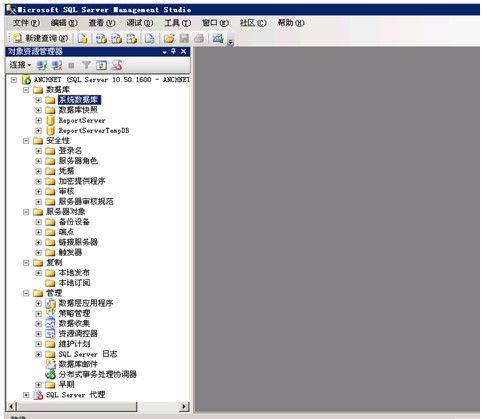
Task: Click the 分布式事务处理协调器 icon
Action: click(50, 374)
